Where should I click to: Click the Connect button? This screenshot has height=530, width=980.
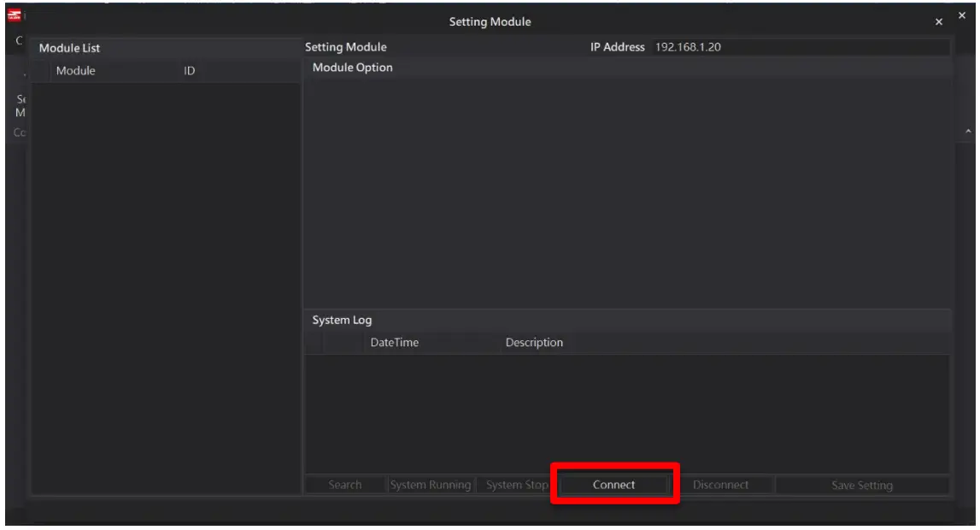613,485
